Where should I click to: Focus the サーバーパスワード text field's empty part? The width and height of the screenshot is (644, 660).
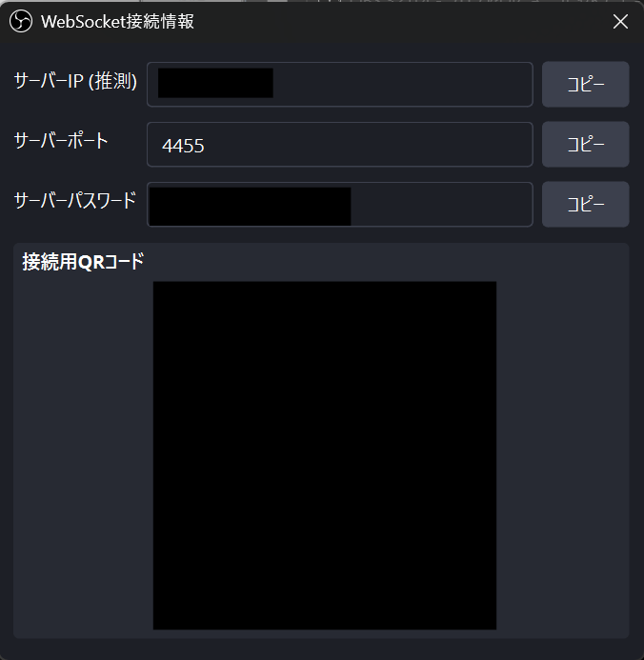pyautogui.click(x=441, y=205)
